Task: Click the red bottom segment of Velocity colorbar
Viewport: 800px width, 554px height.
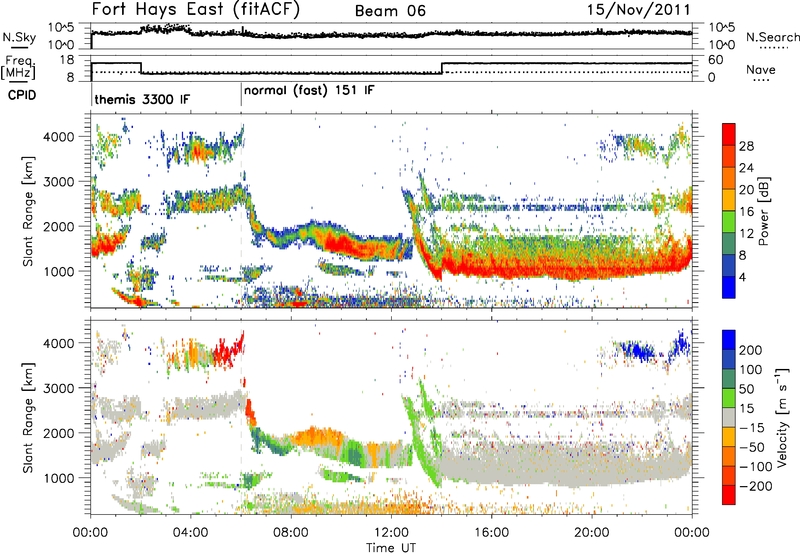Action: click(729, 495)
